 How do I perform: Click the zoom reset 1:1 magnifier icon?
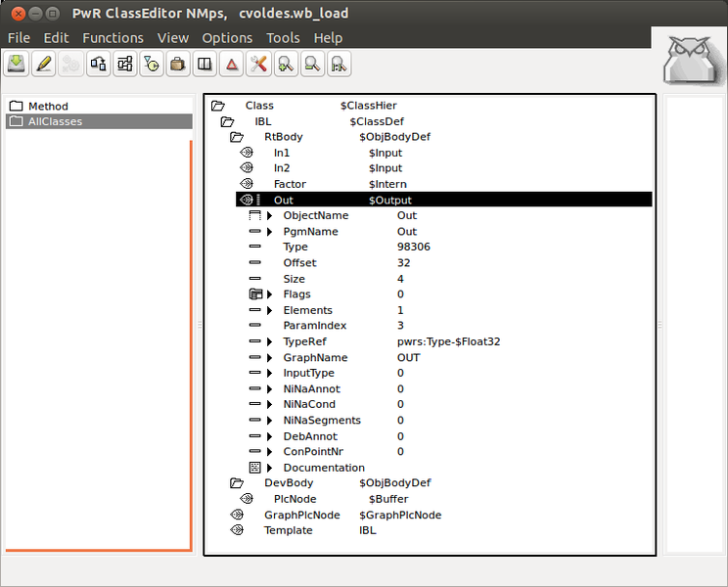pyautogui.click(x=340, y=64)
